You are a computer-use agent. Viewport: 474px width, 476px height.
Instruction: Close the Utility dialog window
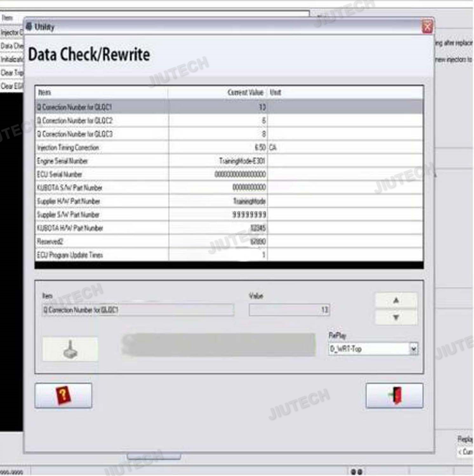pos(427,27)
